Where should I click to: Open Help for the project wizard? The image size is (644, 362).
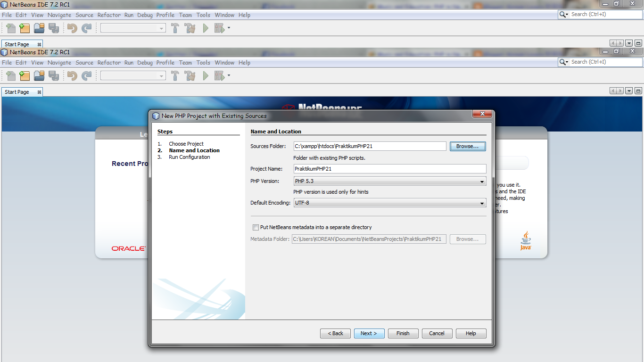pos(471,333)
